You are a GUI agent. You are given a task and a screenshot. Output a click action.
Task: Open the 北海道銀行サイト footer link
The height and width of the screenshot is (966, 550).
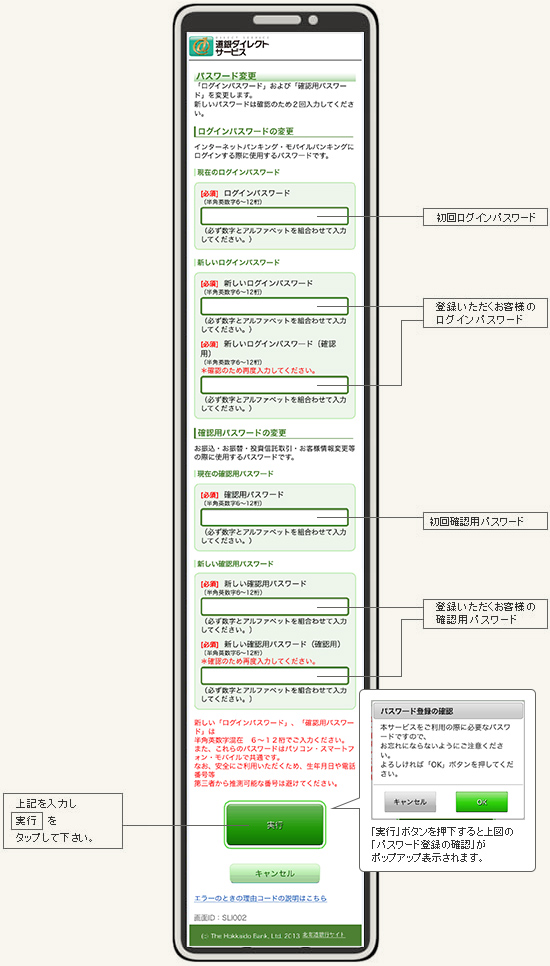coord(323,935)
